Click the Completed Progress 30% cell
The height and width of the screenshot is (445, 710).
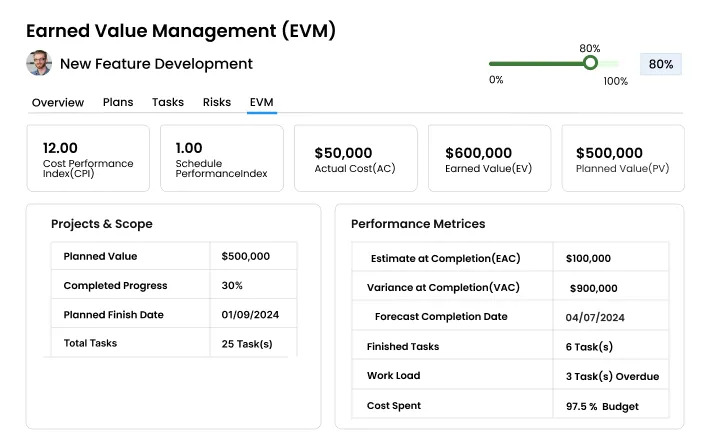click(x=232, y=286)
